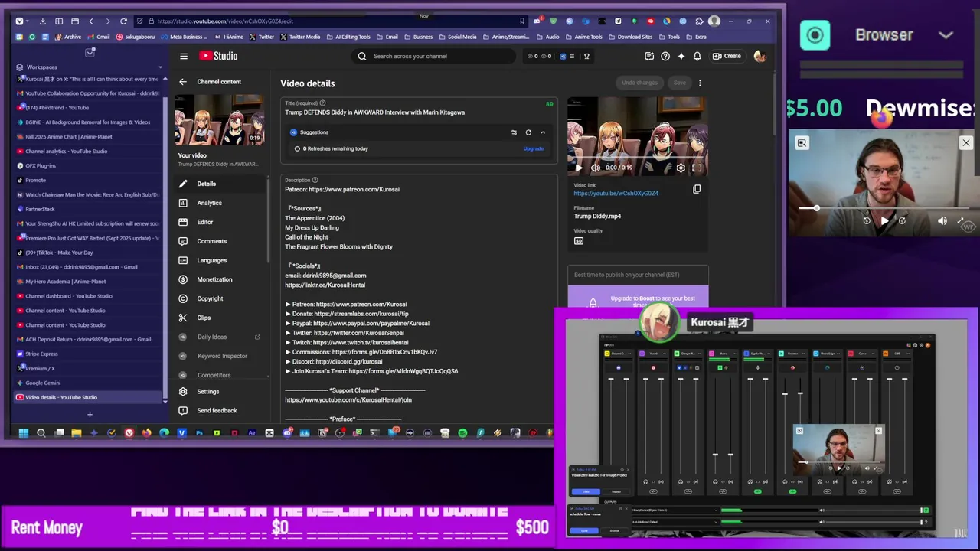
Task: Open Keyword Inspector
Action: [220, 356]
